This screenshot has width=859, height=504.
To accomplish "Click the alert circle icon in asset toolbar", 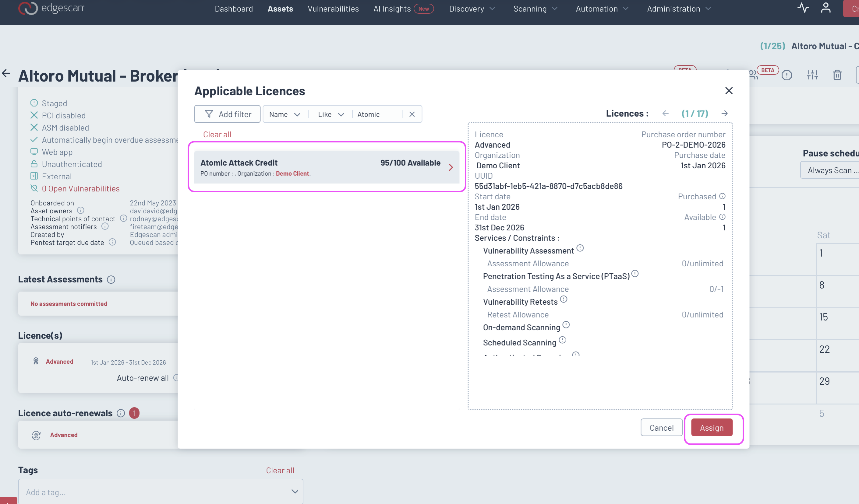I will click(787, 75).
